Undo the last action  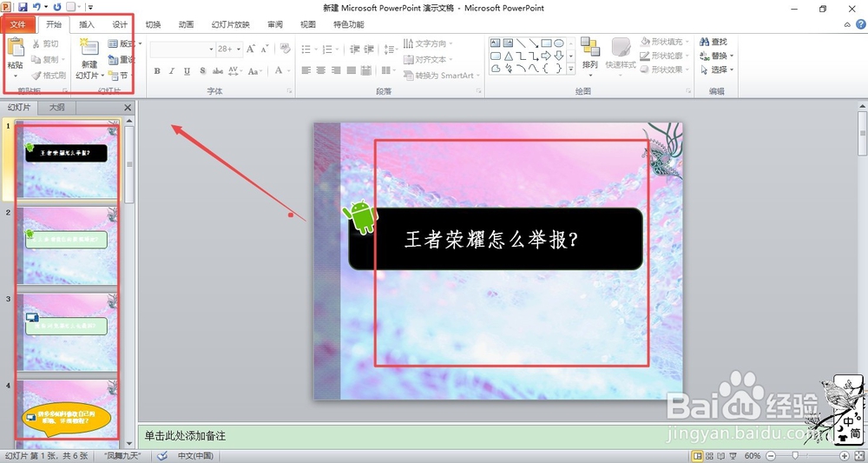[x=36, y=7]
